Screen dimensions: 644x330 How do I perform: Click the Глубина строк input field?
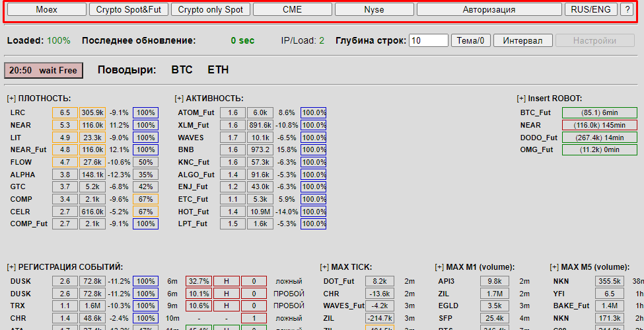[428, 40]
